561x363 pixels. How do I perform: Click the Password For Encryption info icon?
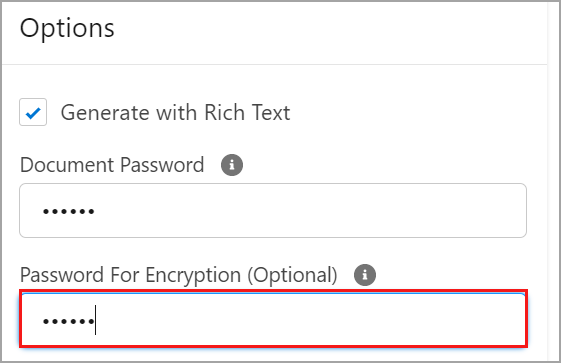[365, 275]
